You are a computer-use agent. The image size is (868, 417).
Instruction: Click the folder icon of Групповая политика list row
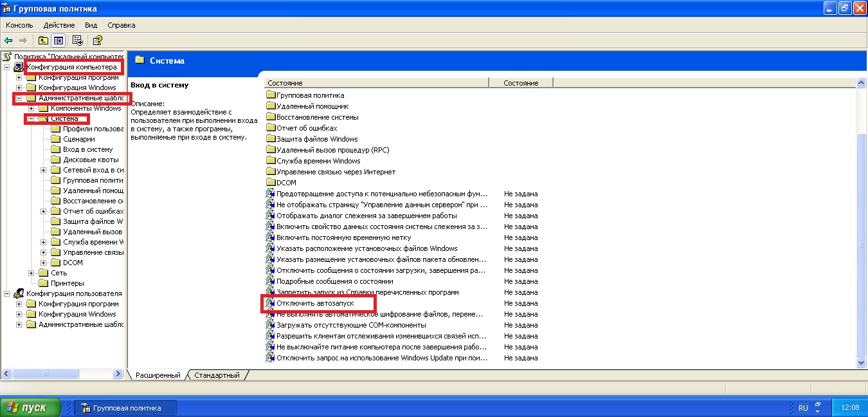[271, 95]
